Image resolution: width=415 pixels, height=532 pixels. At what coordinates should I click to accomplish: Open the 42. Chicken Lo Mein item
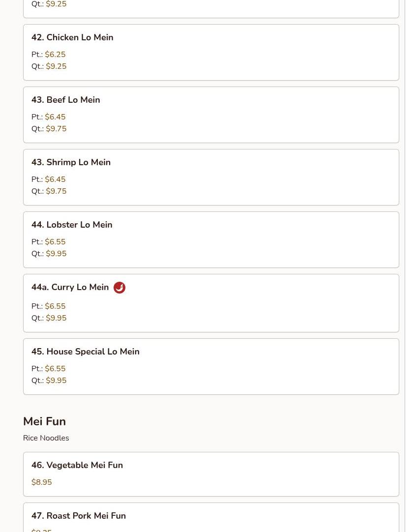point(211,52)
